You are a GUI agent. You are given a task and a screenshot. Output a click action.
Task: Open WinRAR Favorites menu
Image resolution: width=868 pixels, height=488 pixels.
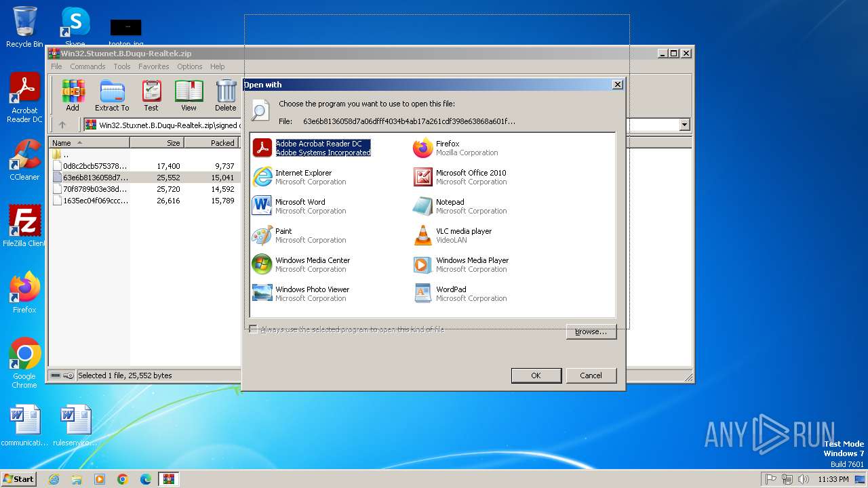coord(154,66)
